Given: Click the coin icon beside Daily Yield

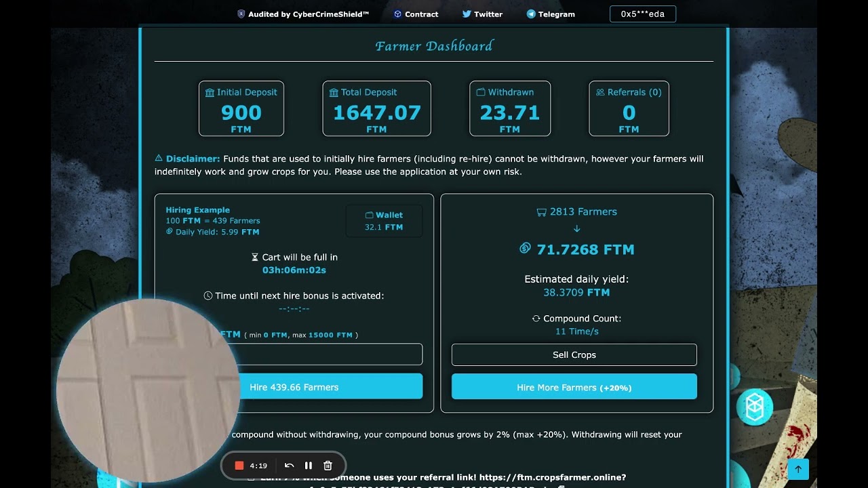Looking at the screenshot, I should click(170, 231).
